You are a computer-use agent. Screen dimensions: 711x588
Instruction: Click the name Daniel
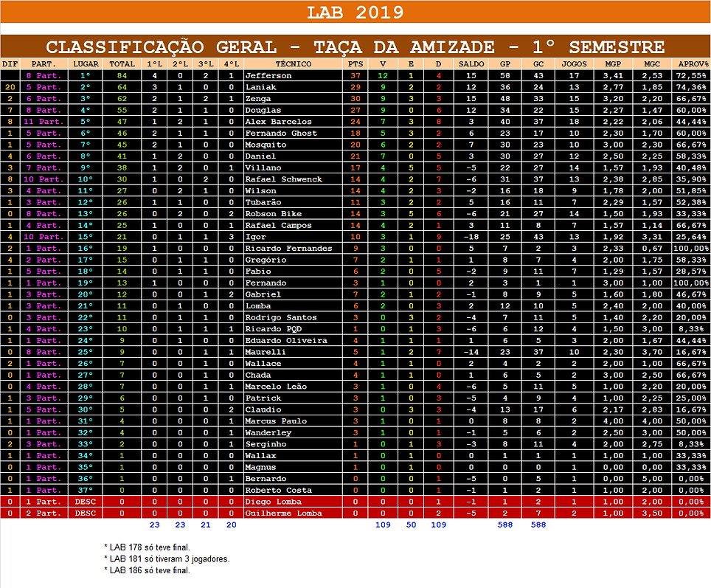tap(260, 156)
